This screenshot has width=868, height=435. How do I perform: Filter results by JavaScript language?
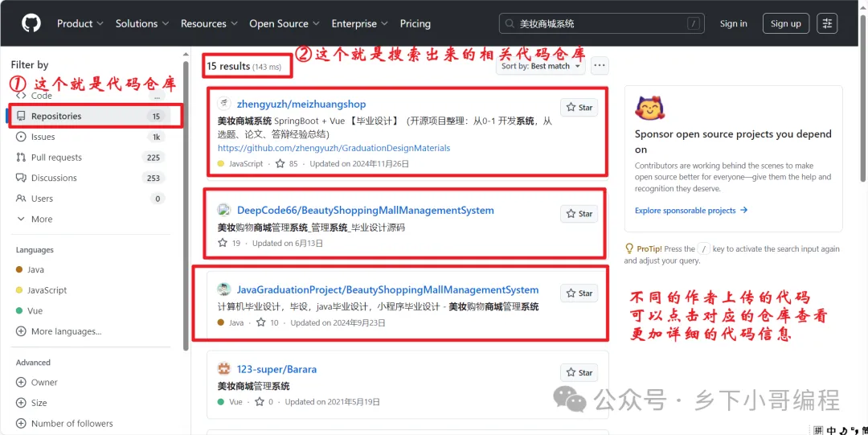pos(41,289)
